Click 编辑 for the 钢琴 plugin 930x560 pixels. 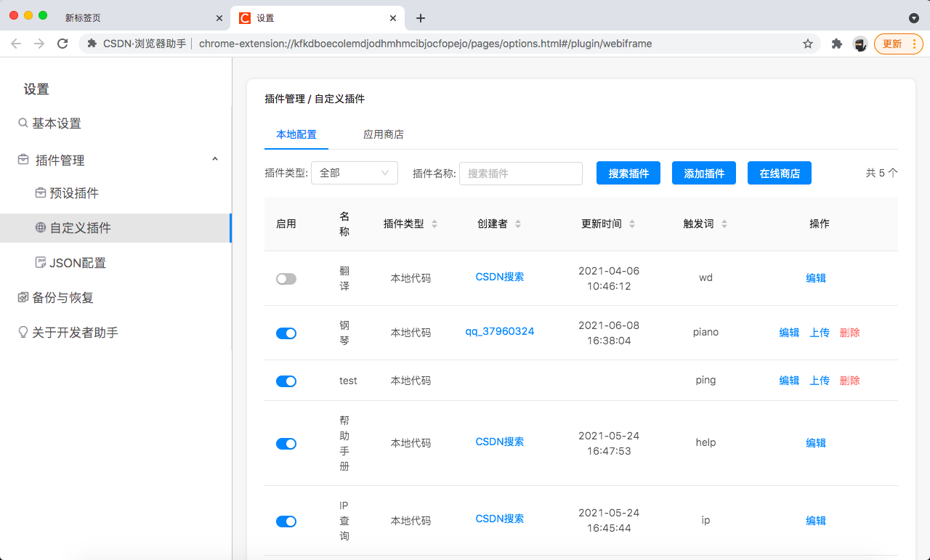[789, 333]
